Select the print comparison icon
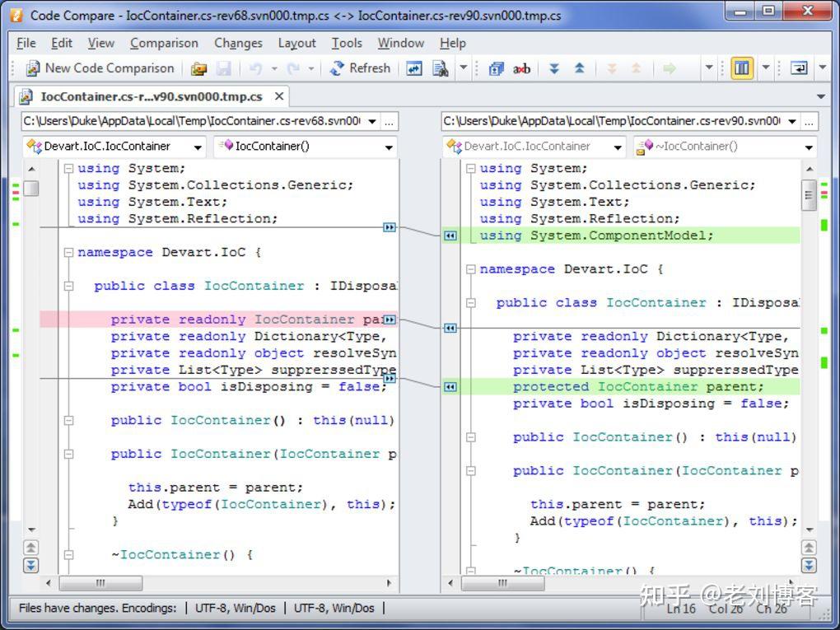 [441, 68]
